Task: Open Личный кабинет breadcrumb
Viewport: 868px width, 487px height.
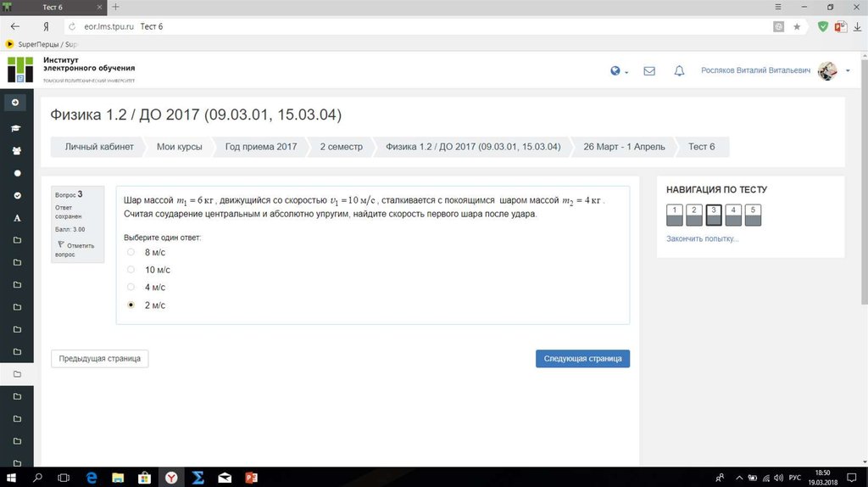Action: pos(99,147)
